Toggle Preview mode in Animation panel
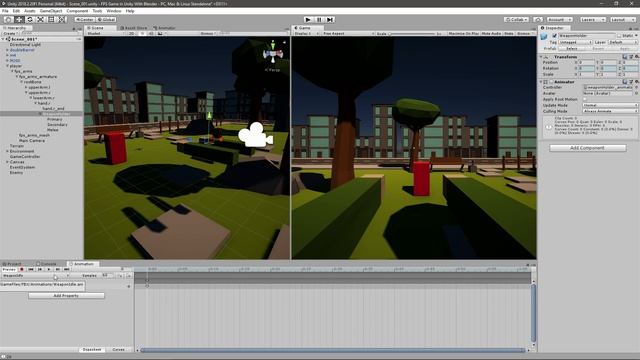The height and width of the screenshot is (360, 640). (x=9, y=269)
